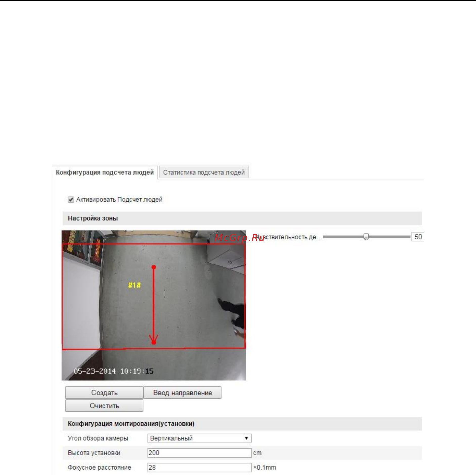476x475 pixels.
Task: Switch to Статистика подсчета людей tab
Action: (204, 172)
